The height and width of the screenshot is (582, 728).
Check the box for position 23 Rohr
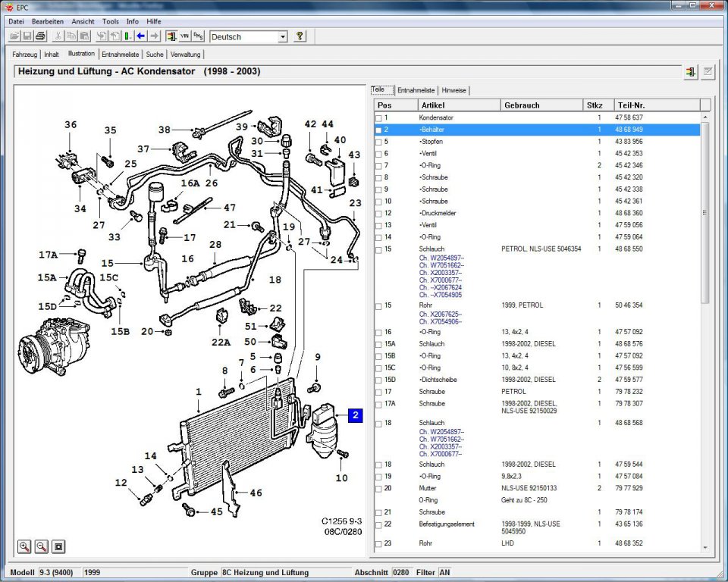(378, 544)
